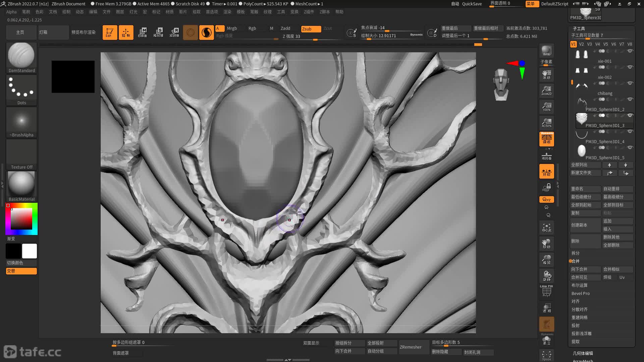
Task: Expand the 布尔运算 section
Action: (x=579, y=285)
